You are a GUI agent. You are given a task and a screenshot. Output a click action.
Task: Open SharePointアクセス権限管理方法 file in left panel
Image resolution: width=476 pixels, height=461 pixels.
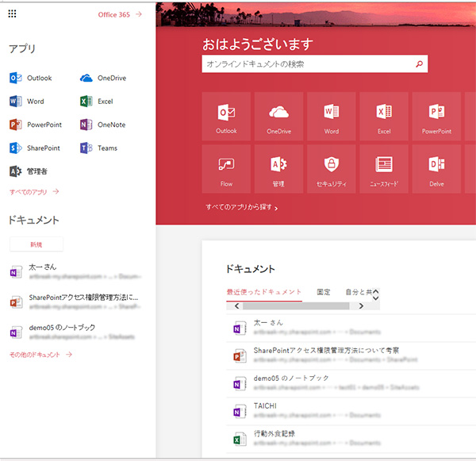tap(76, 302)
